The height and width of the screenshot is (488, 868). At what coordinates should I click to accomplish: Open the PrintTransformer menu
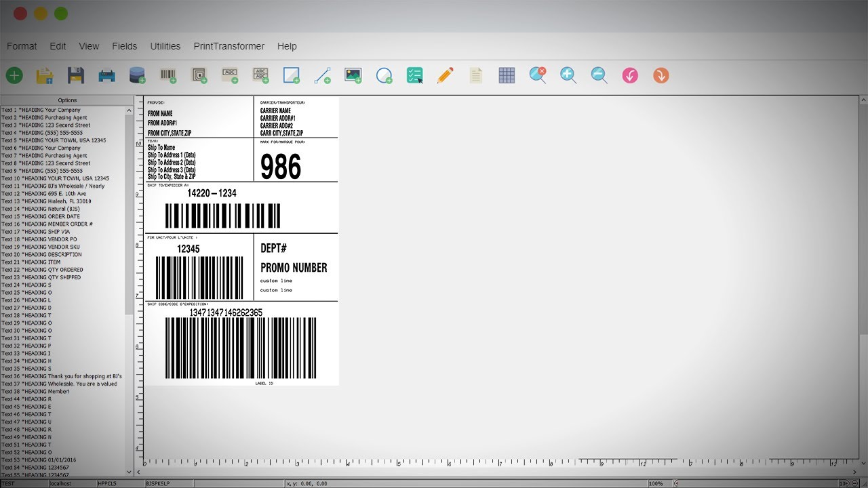coord(229,46)
